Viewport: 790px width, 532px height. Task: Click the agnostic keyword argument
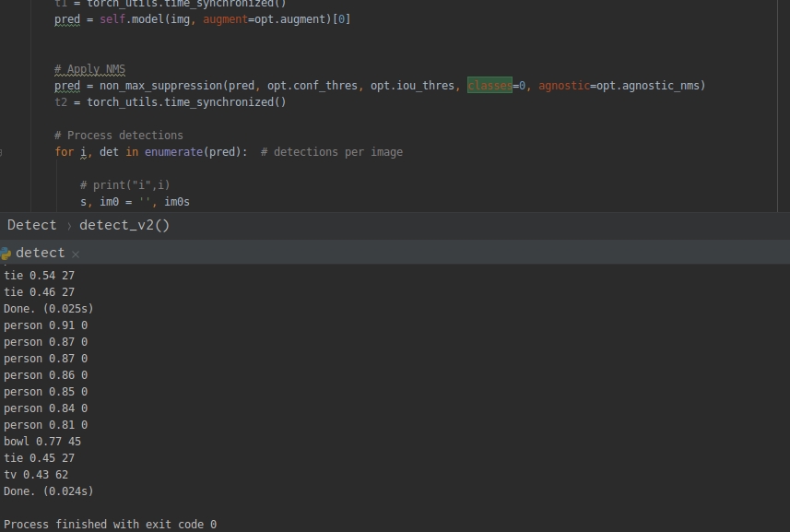(564, 86)
